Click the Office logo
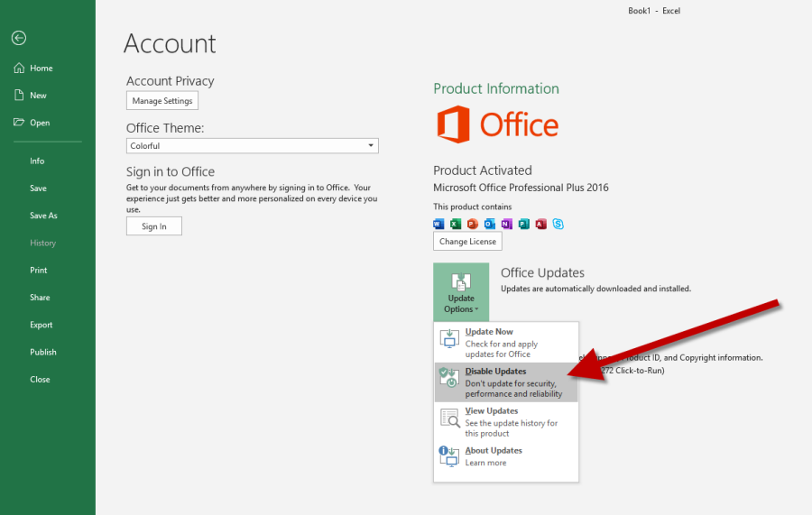The width and height of the screenshot is (812, 515). point(498,124)
